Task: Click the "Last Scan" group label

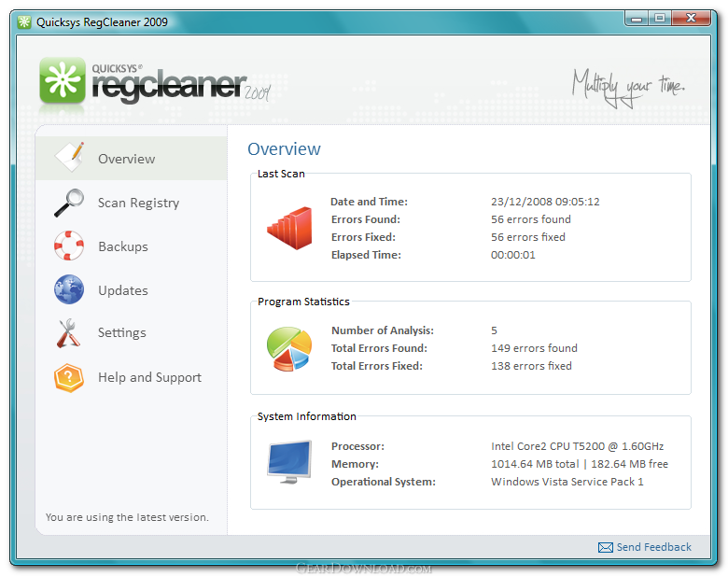Action: click(281, 174)
